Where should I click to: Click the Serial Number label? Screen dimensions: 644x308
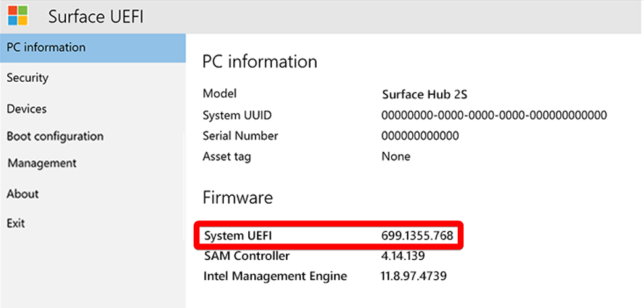coord(240,136)
